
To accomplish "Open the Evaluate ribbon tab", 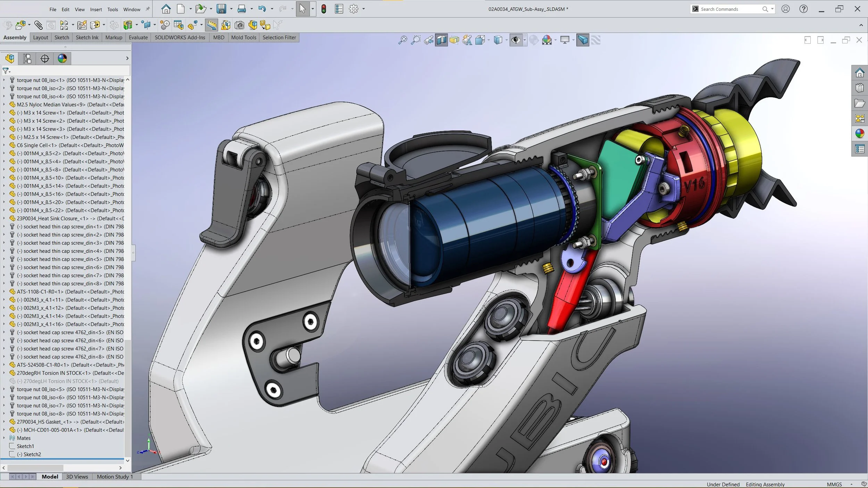I will coord(138,37).
